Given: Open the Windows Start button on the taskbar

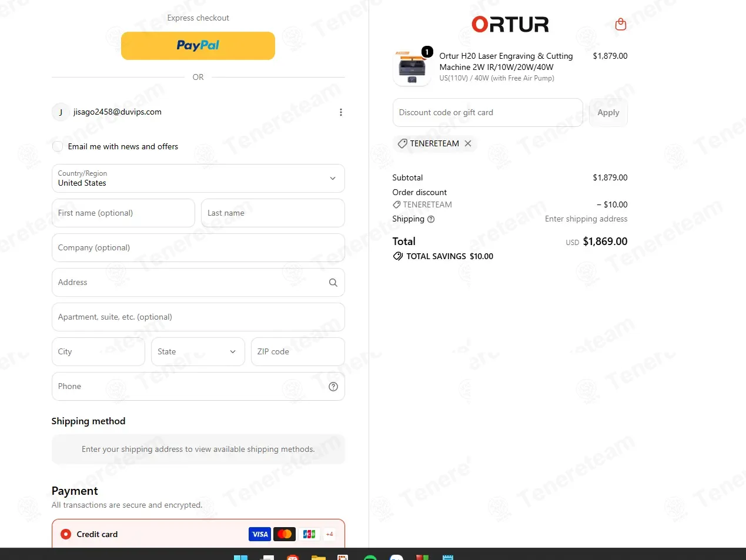Looking at the screenshot, I should pos(241,557).
